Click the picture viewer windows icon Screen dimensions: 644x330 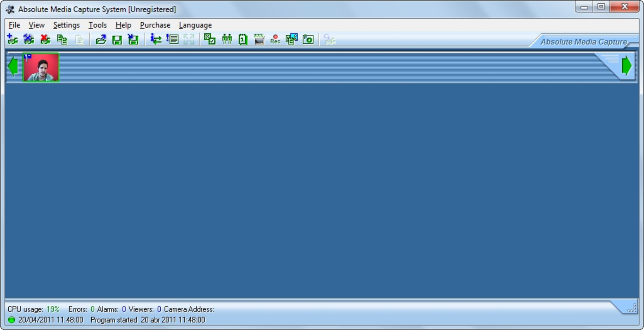[292, 39]
